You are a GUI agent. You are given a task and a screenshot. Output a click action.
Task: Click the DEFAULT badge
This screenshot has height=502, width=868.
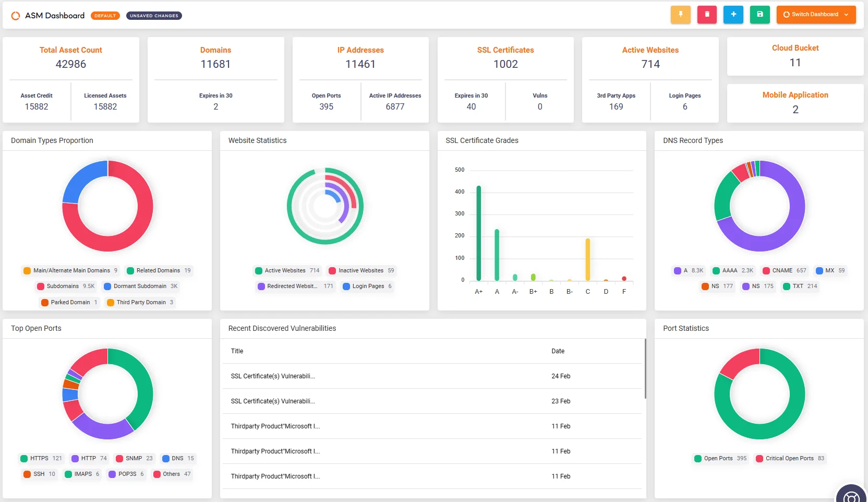tap(105, 16)
